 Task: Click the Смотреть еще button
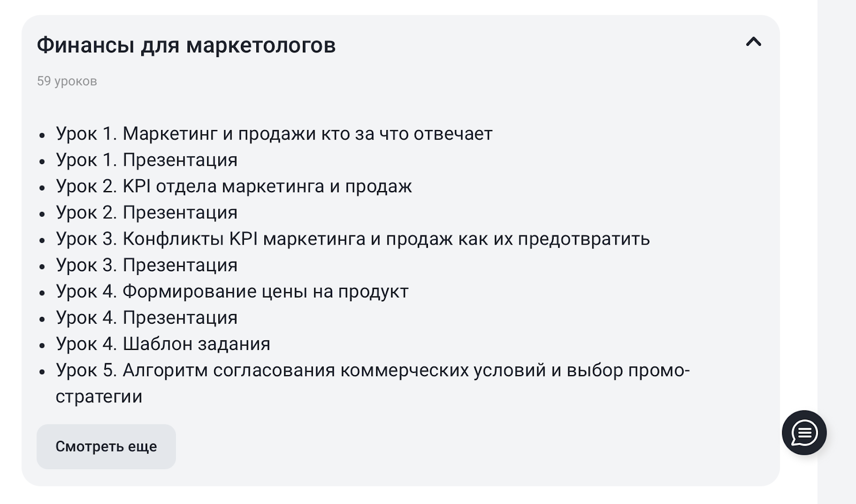(x=106, y=447)
